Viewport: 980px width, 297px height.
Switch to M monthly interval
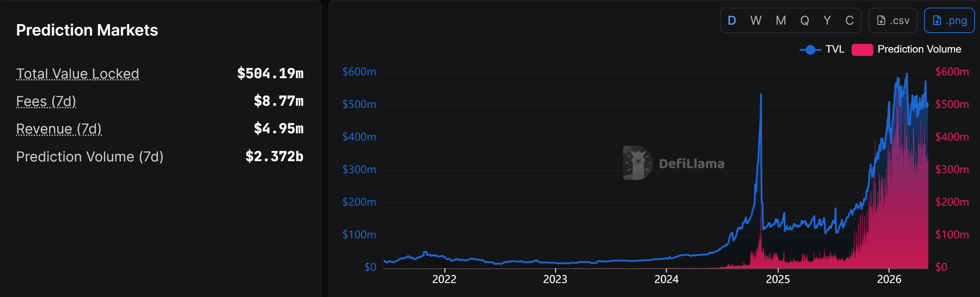point(781,21)
